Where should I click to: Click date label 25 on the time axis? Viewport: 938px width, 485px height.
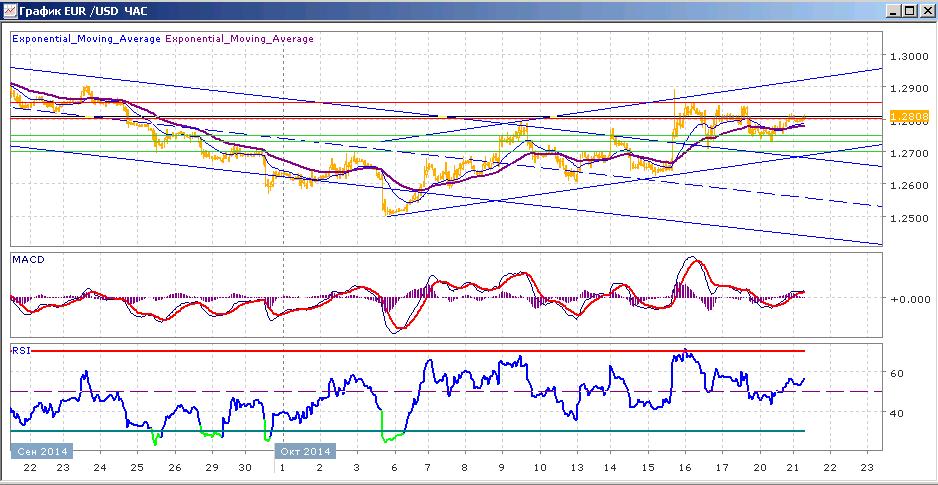(x=137, y=468)
